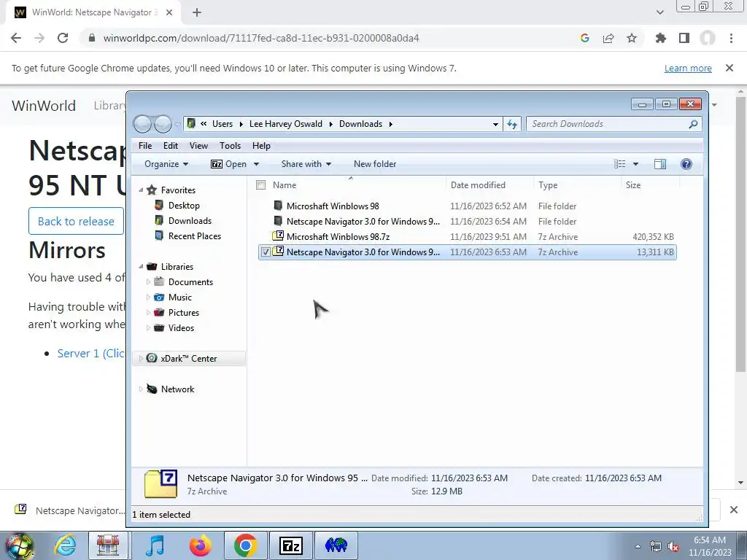The image size is (747, 560).
Task: Bookmark this page with the star icon
Action: (632, 38)
